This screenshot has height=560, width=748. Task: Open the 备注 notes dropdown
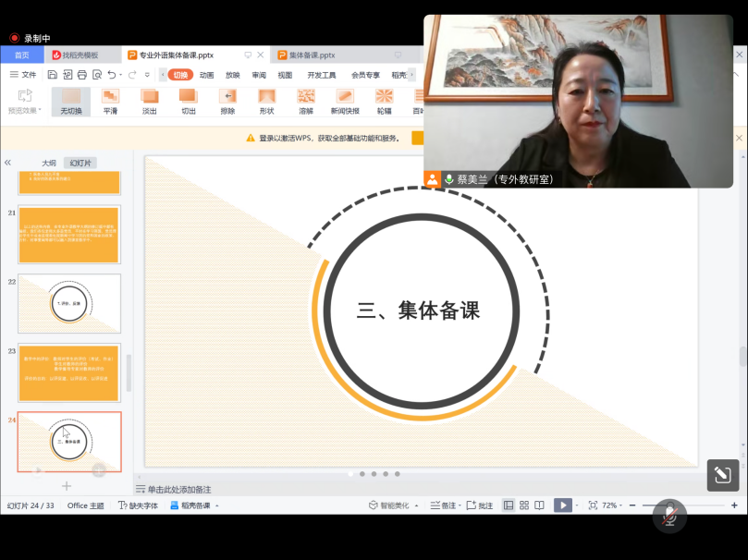[x=445, y=505]
